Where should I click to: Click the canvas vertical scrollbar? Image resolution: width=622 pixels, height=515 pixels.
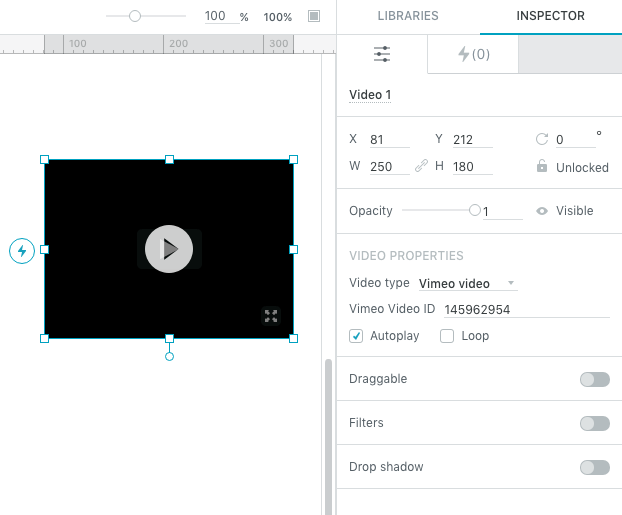coord(328,436)
